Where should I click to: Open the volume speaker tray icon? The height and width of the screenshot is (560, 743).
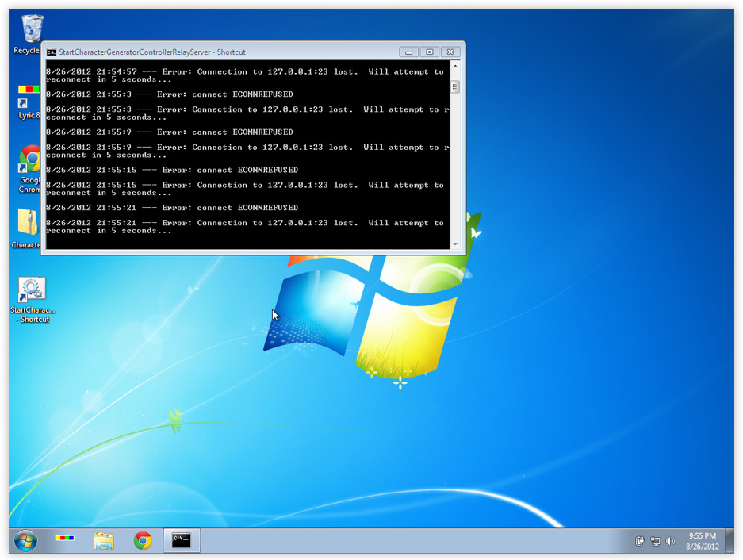point(671,541)
